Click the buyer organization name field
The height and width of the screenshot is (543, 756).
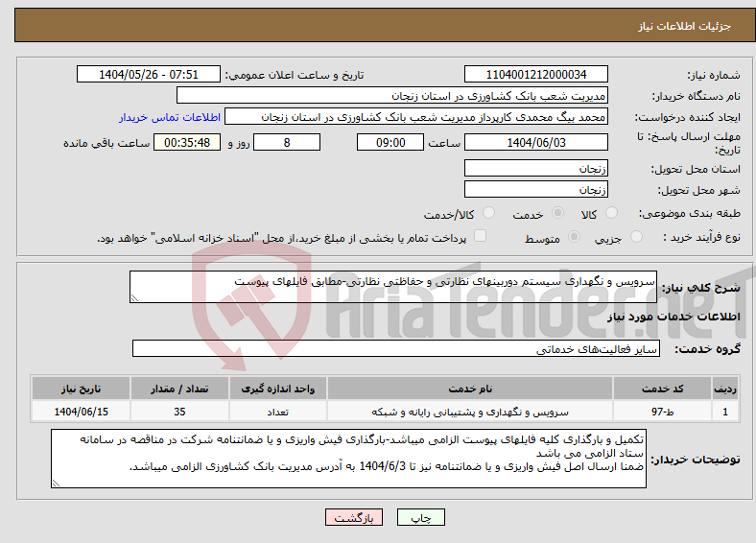click(392, 96)
